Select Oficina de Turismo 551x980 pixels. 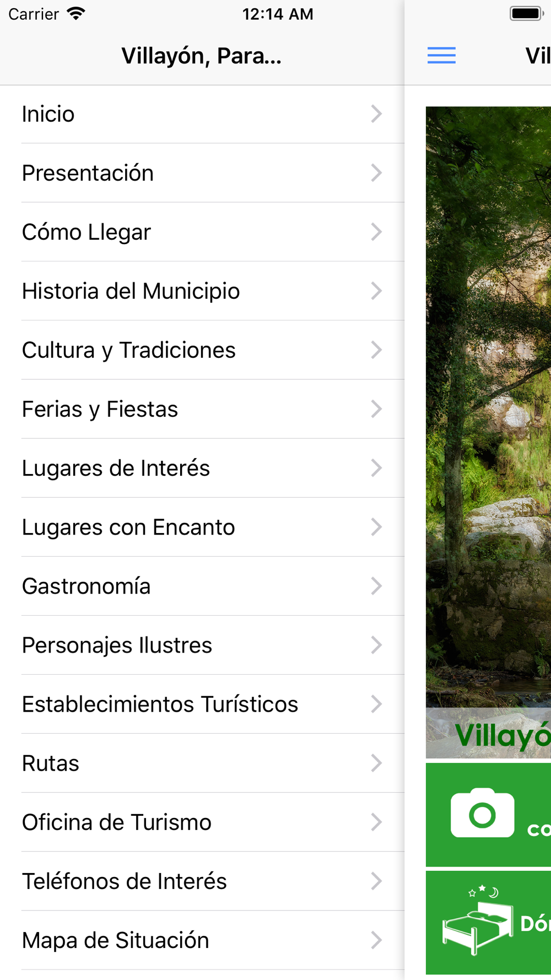[202, 822]
